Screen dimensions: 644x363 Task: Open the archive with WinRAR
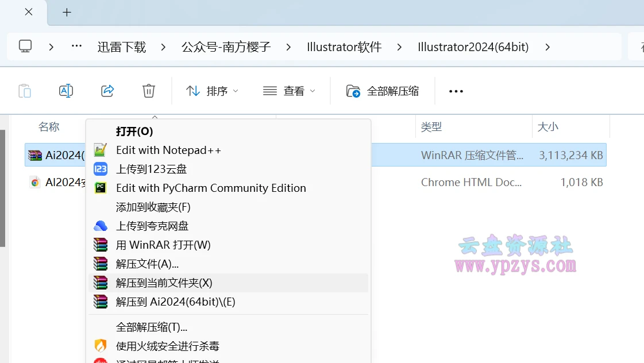163,244
